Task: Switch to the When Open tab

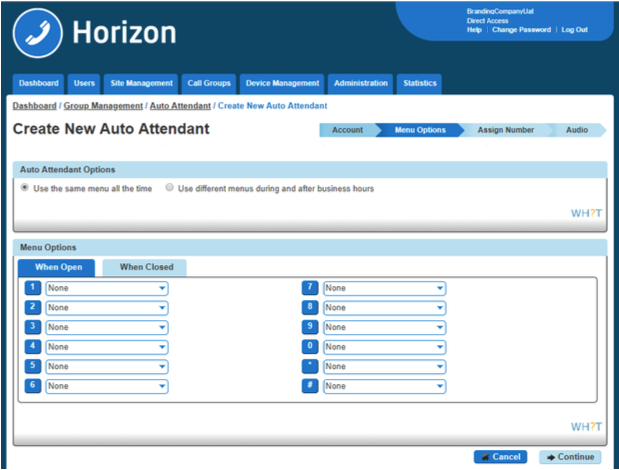Action: click(x=57, y=268)
